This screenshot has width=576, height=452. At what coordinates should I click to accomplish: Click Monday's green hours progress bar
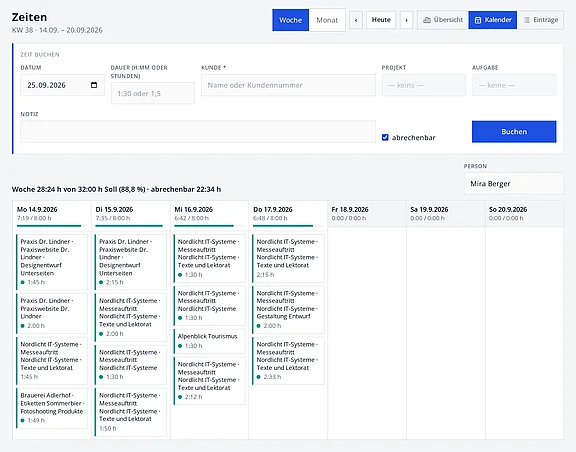coord(49,226)
